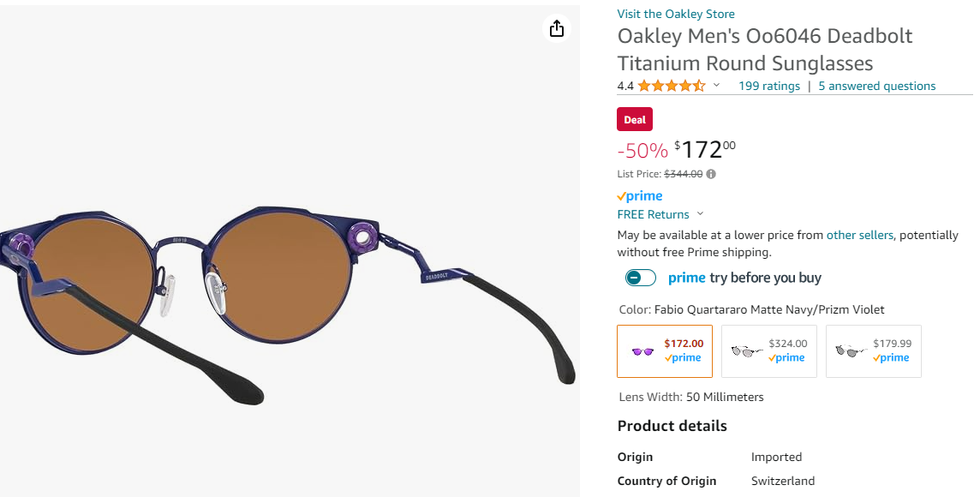The width and height of the screenshot is (980, 497).
Task: Pick the $179.99 color option
Action: [x=874, y=351]
